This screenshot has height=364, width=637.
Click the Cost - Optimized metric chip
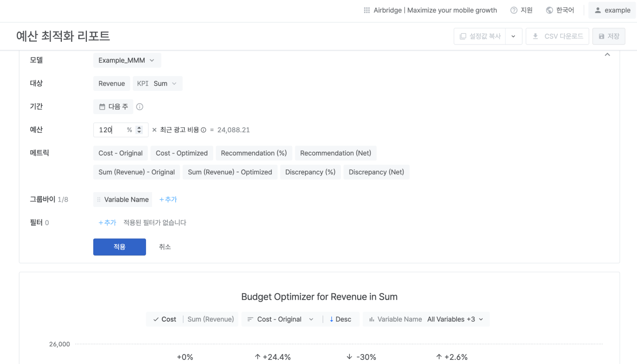[x=182, y=153]
